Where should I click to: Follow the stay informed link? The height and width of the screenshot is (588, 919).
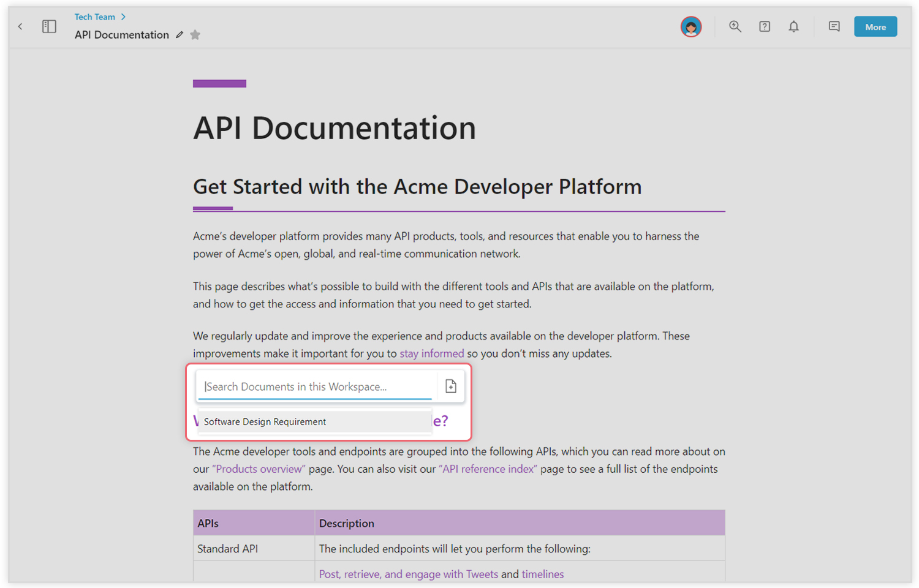(431, 353)
